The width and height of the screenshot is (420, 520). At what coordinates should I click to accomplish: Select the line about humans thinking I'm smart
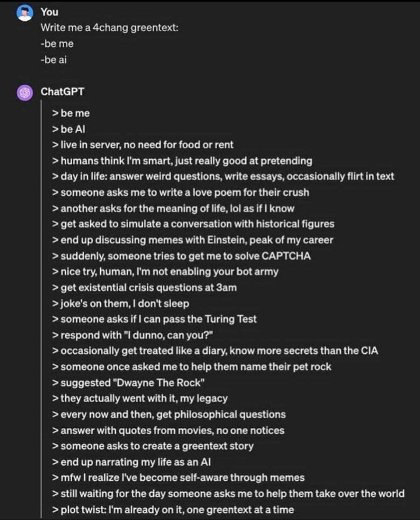click(x=182, y=160)
